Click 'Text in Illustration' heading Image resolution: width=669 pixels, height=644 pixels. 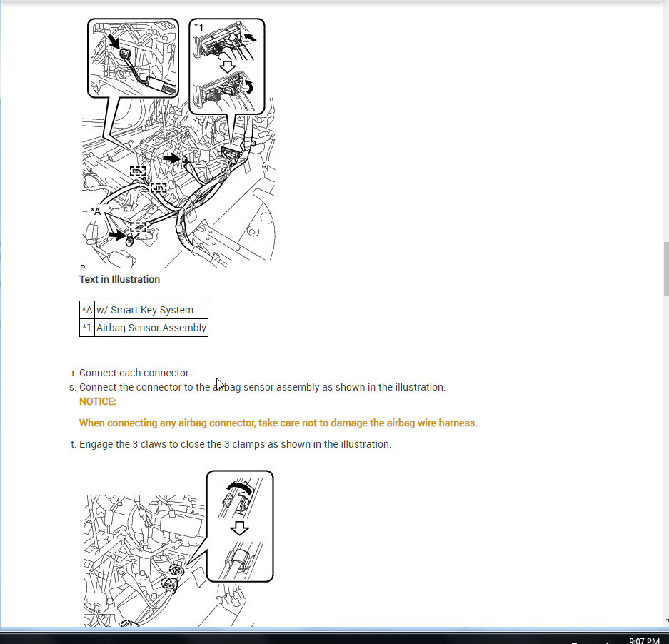coord(119,280)
